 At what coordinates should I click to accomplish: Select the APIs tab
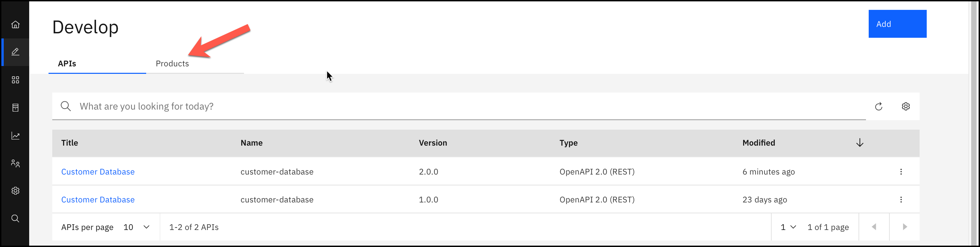coord(67,64)
